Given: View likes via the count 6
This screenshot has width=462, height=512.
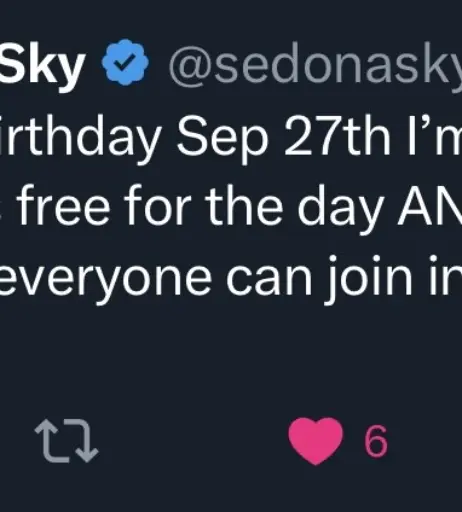Looking at the screenshot, I should pos(376,441).
